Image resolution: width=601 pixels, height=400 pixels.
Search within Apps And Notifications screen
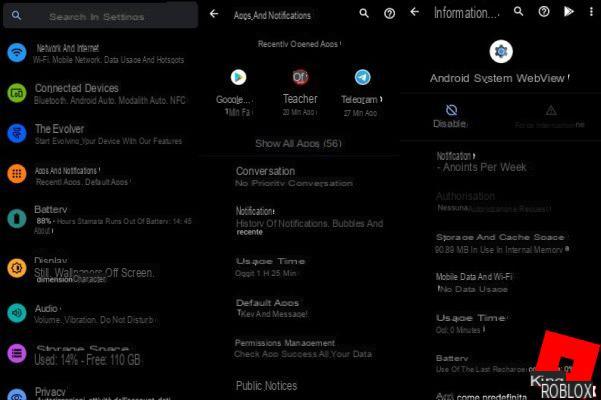pyautogui.click(x=364, y=14)
